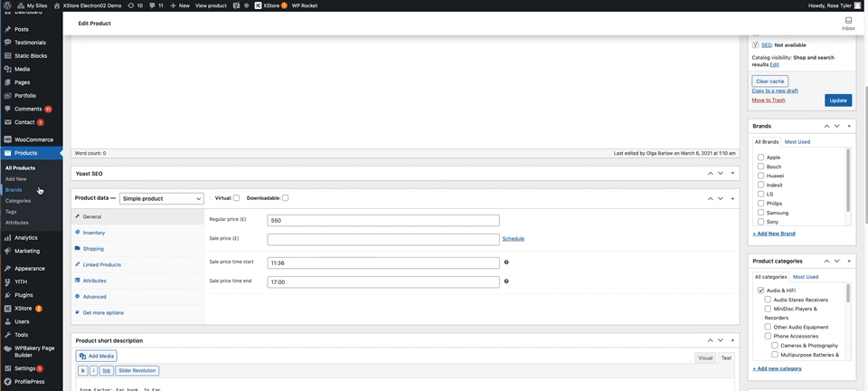Click the Update button
The height and width of the screenshot is (391, 868).
tap(838, 100)
